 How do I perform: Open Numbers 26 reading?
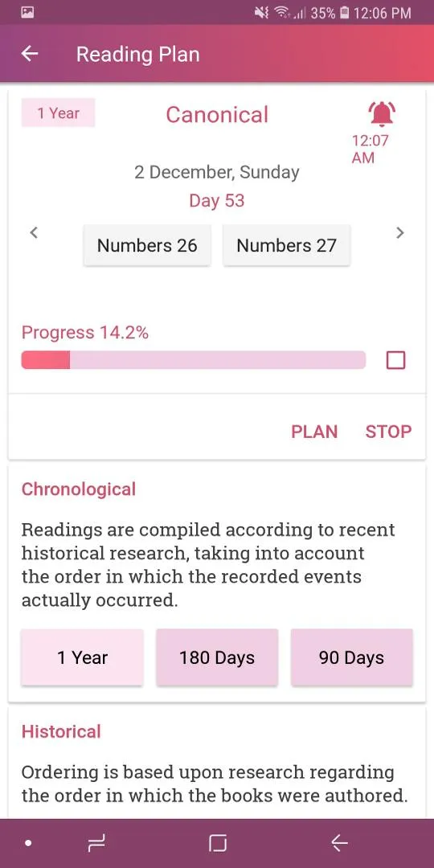coord(147,245)
